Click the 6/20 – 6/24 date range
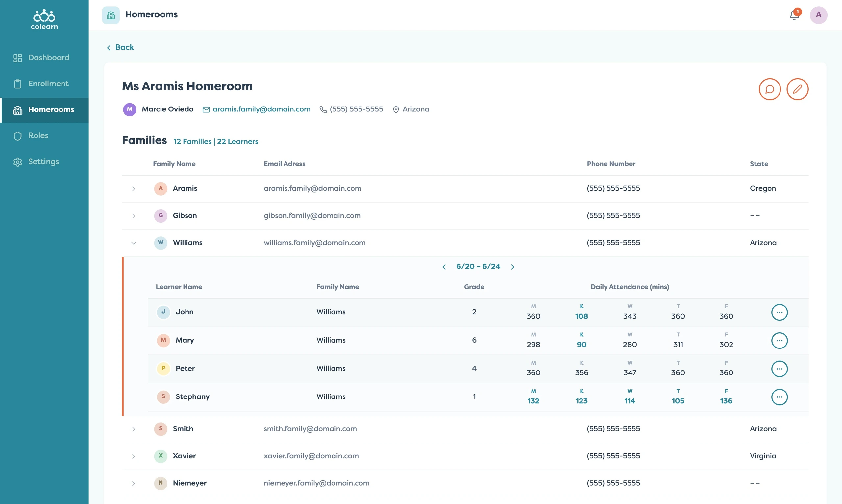Viewport: 842px width, 504px height. coord(478,267)
